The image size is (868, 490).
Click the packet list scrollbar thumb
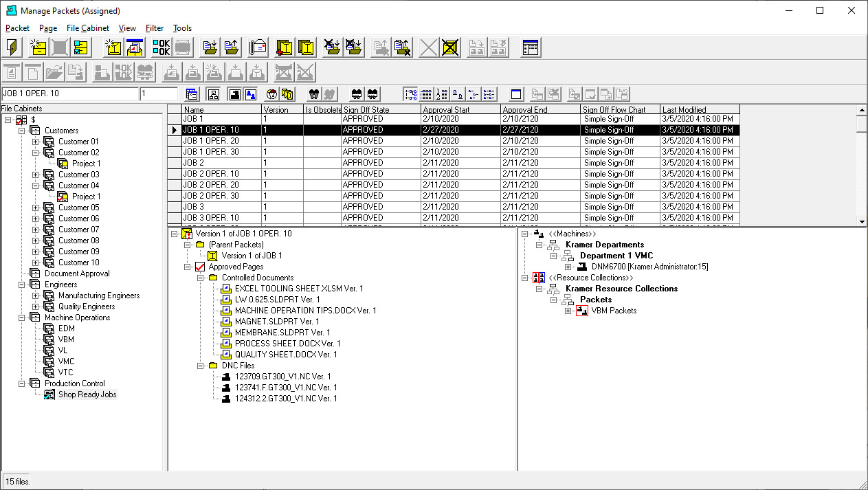click(x=862, y=124)
